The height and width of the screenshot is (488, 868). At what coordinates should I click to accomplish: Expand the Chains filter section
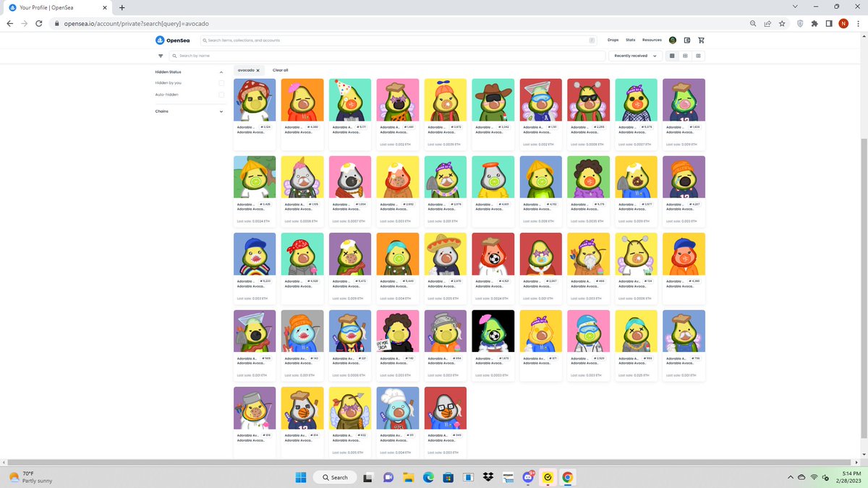221,111
